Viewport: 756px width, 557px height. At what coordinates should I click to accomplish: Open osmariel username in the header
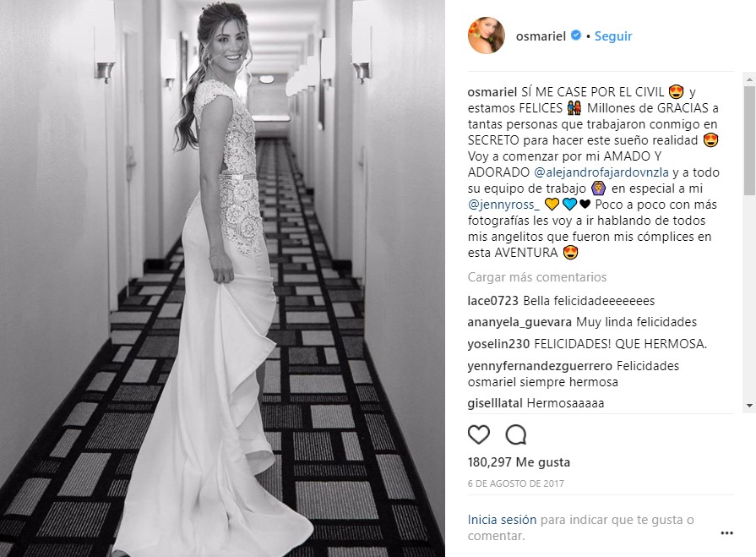click(541, 36)
